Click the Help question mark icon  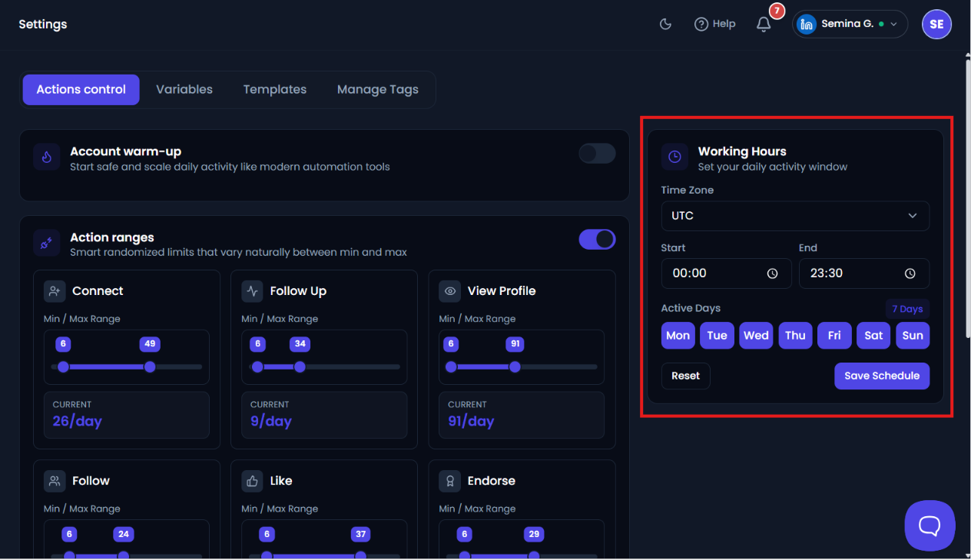[701, 24]
